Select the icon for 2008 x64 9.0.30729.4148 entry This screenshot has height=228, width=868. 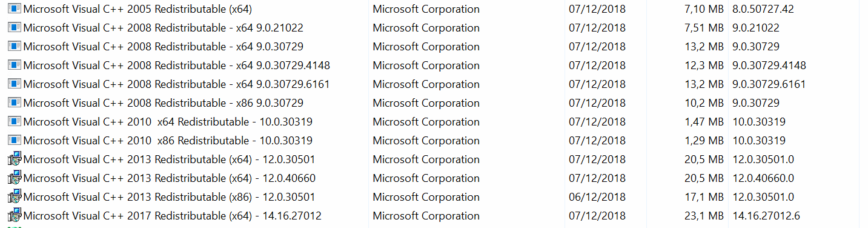pos(15,65)
